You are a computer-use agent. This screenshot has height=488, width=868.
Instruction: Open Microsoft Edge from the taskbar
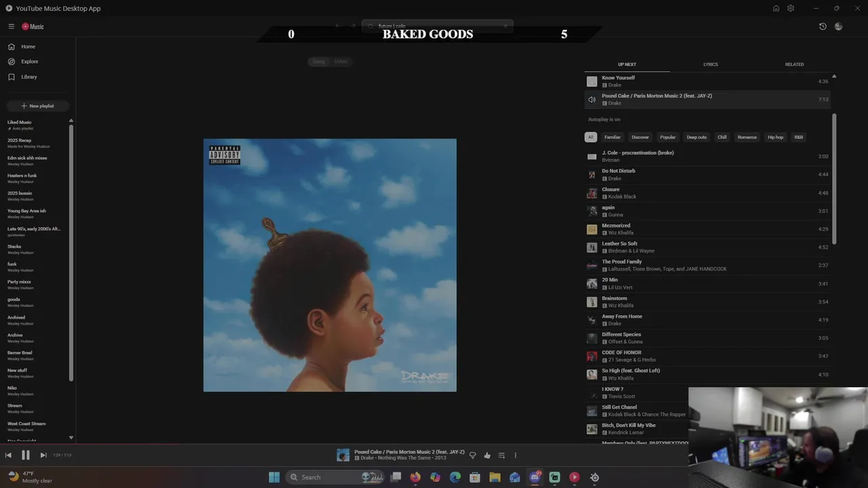pos(455,477)
